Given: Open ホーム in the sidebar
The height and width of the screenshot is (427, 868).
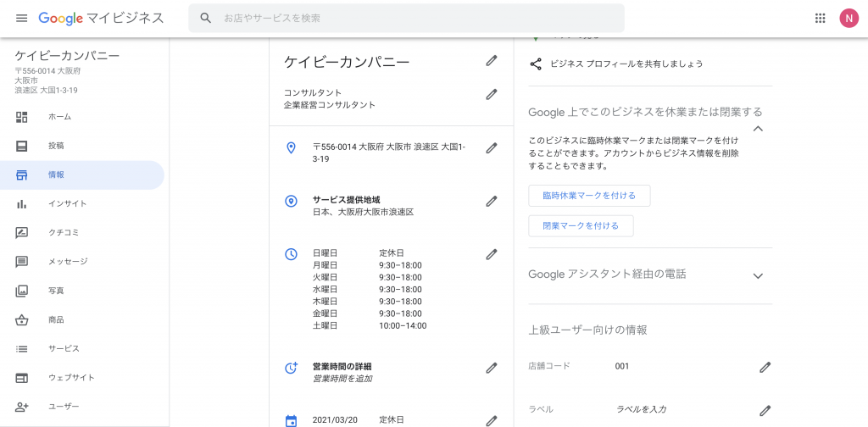Looking at the screenshot, I should (x=82, y=117).
